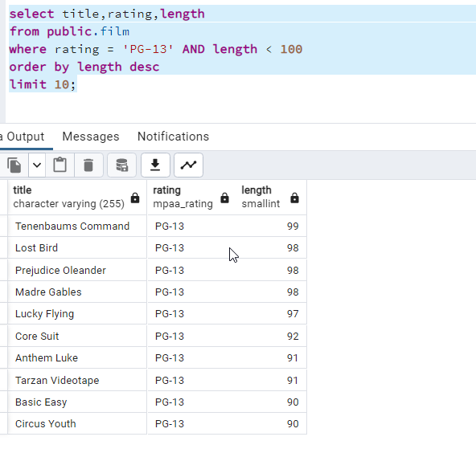Open the Notifications tab
This screenshot has height=449, width=476.
coord(174,137)
